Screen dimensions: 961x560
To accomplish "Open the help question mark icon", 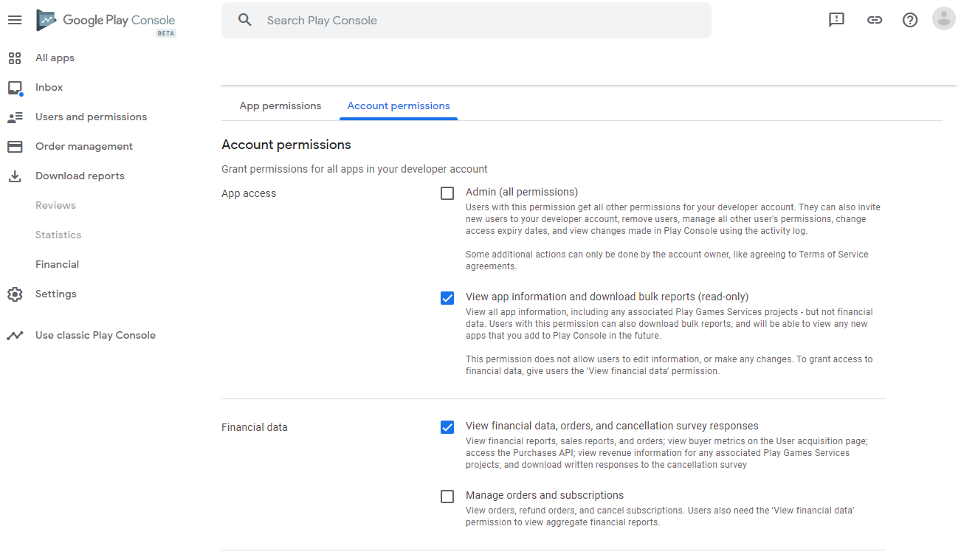I will click(x=909, y=20).
